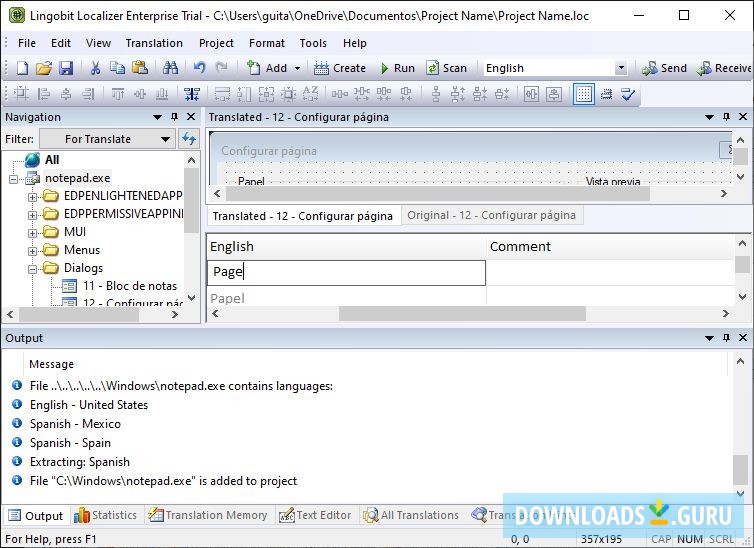
Task: Click the New project icon
Action: (x=22, y=68)
